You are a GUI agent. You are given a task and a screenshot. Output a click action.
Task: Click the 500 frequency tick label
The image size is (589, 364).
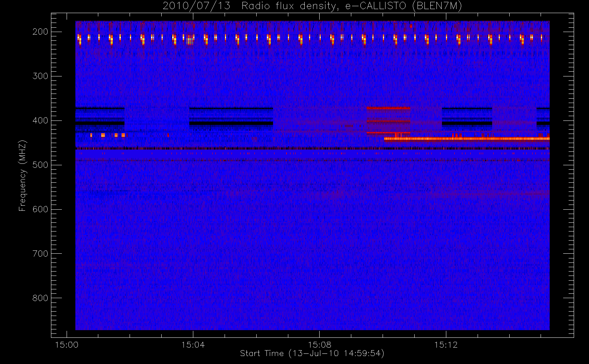tap(40, 165)
